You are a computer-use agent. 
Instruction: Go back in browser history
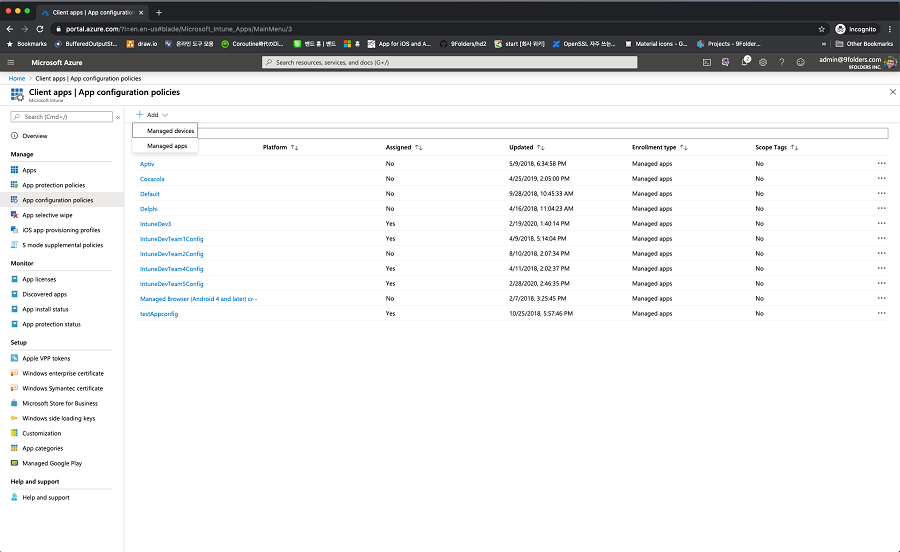point(10,29)
